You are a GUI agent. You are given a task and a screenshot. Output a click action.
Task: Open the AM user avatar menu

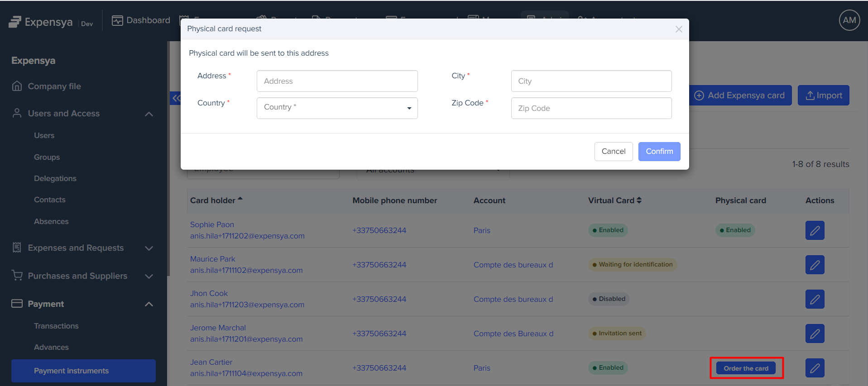[x=849, y=20]
